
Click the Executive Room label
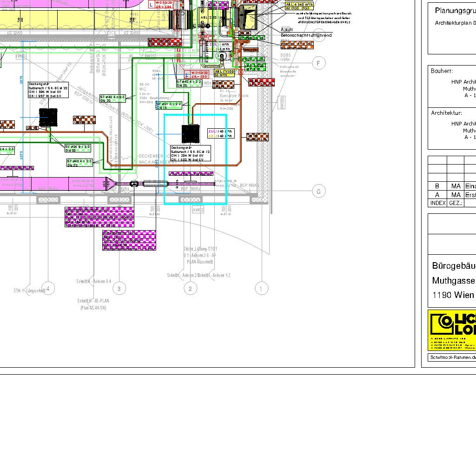(234, 96)
